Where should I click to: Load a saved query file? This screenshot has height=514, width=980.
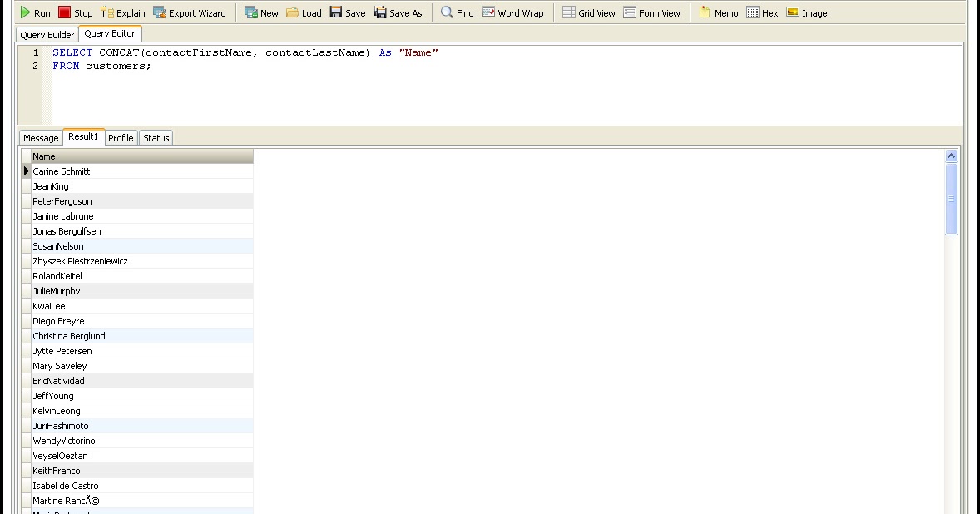point(304,12)
